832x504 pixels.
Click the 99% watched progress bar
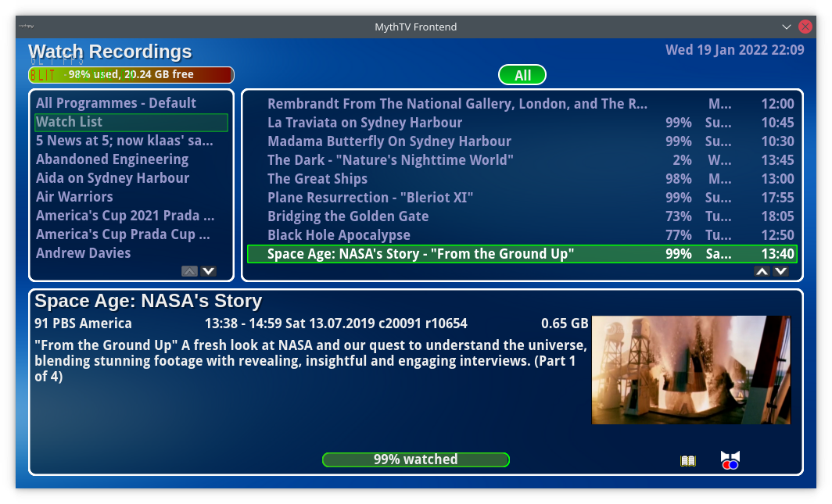[x=416, y=459]
